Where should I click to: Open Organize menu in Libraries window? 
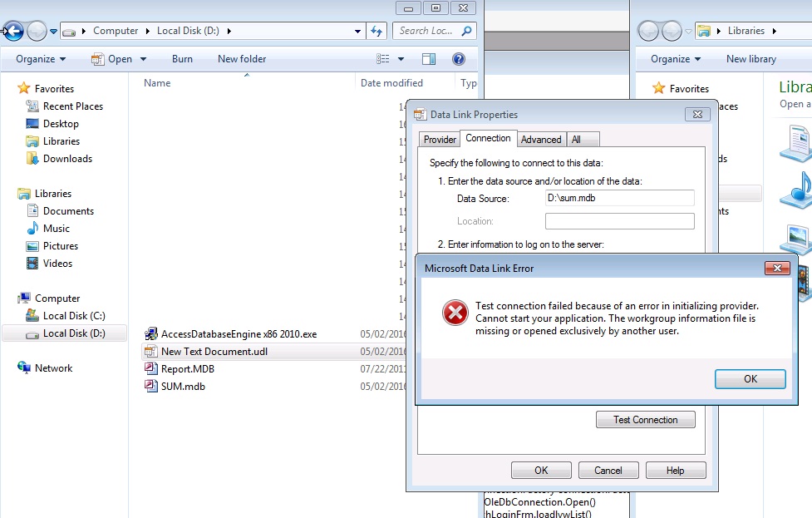[676, 59]
